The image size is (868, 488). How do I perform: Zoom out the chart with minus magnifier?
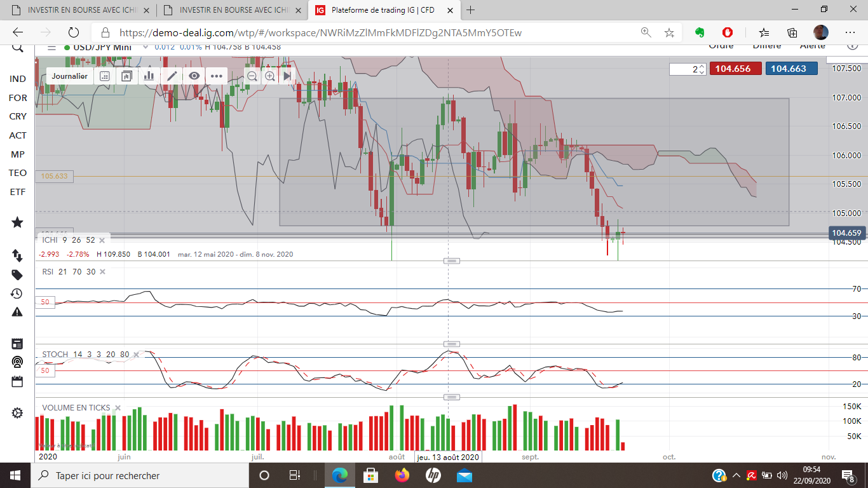(x=252, y=76)
